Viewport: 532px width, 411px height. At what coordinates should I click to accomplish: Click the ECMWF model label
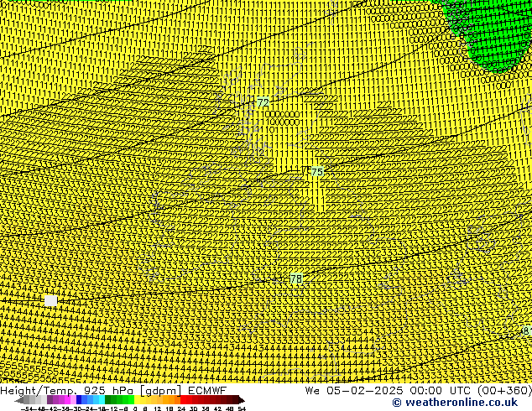[205, 390]
